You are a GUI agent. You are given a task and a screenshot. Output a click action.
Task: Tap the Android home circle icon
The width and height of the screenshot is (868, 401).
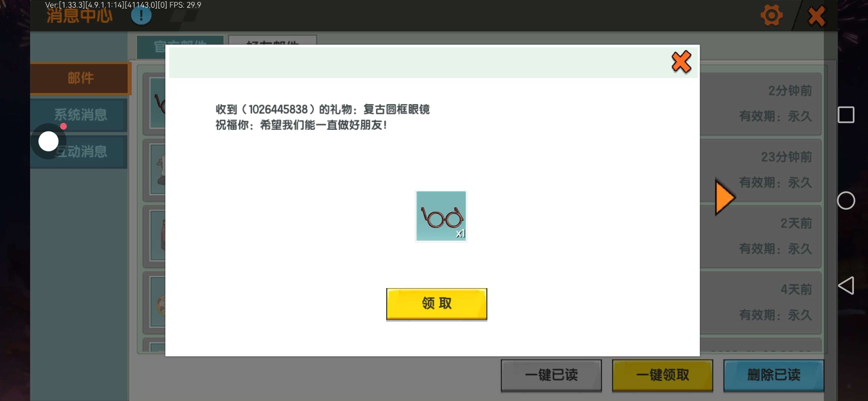[x=846, y=201]
